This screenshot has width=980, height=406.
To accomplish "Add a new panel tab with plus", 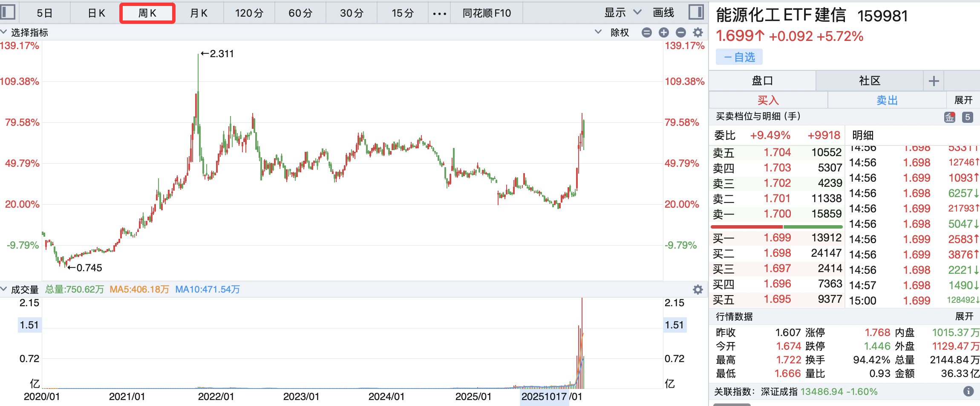I will 934,81.
